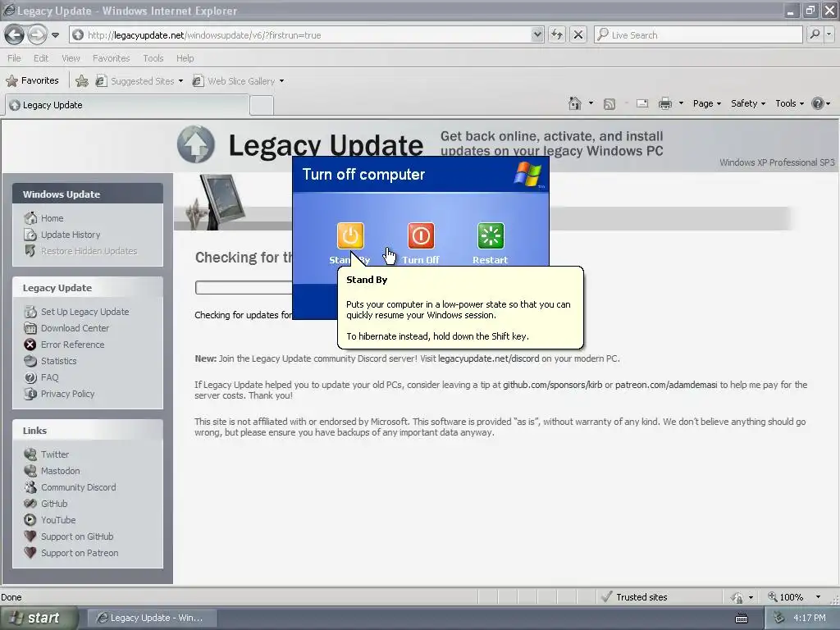This screenshot has width=840, height=630.
Task: Click the legacyupdate.net/discord link
Action: pyautogui.click(x=489, y=358)
